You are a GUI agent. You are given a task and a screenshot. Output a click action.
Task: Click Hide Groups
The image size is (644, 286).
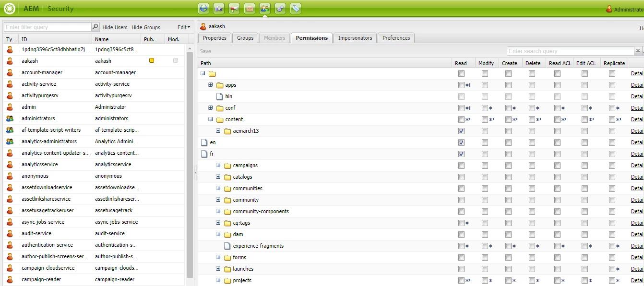pyautogui.click(x=146, y=27)
